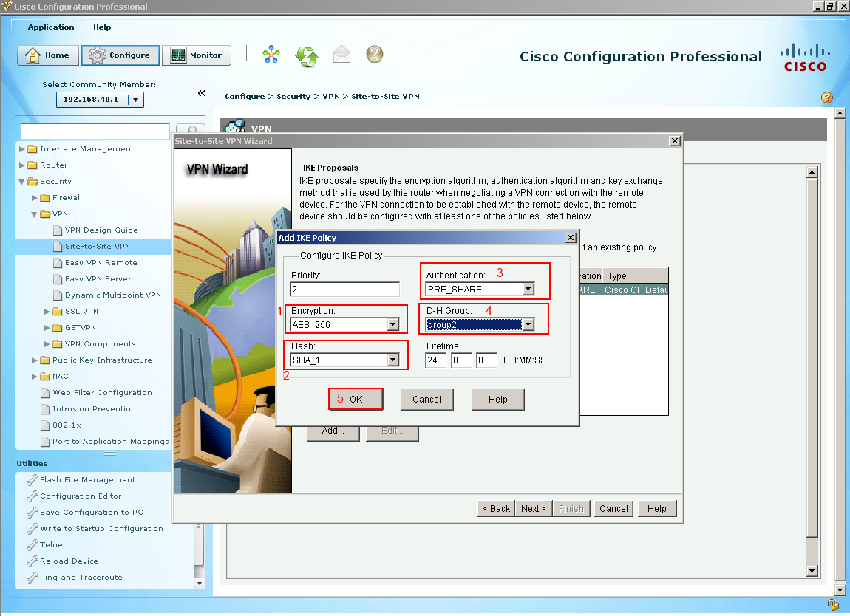
Task: Click the Priority input field
Action: point(344,290)
